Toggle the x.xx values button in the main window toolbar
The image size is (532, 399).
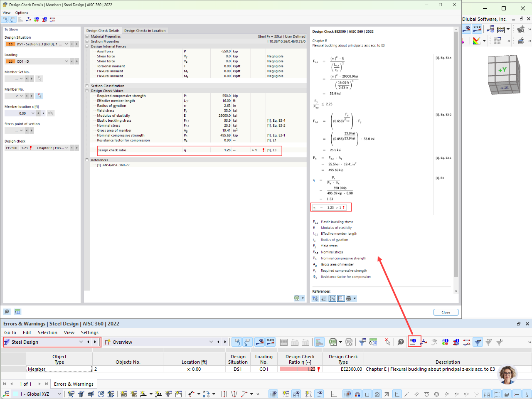point(477,29)
